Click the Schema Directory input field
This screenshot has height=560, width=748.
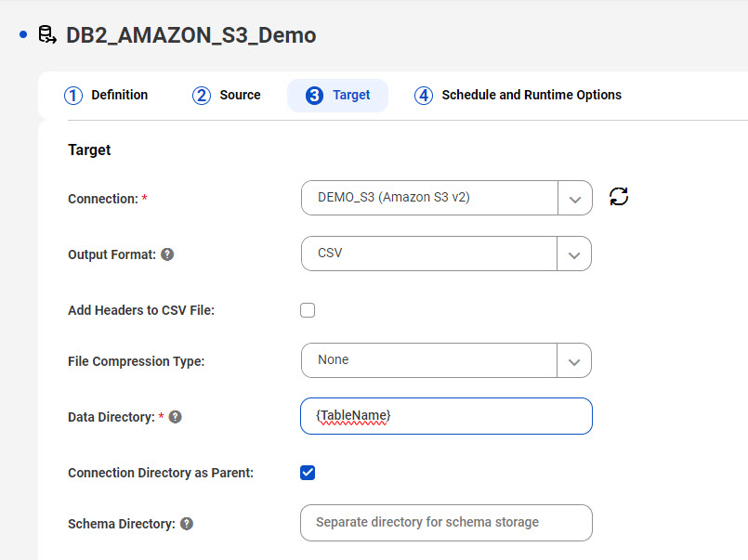tap(447, 523)
